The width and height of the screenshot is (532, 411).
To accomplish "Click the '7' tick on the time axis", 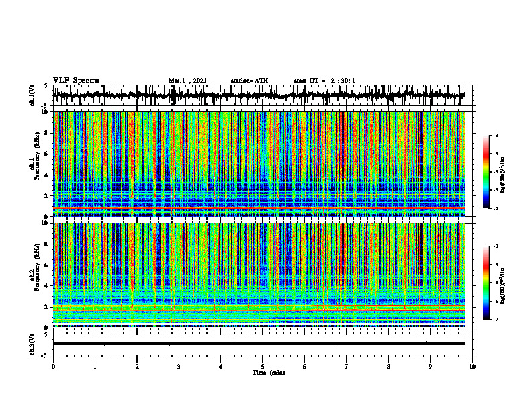I will click(347, 367).
